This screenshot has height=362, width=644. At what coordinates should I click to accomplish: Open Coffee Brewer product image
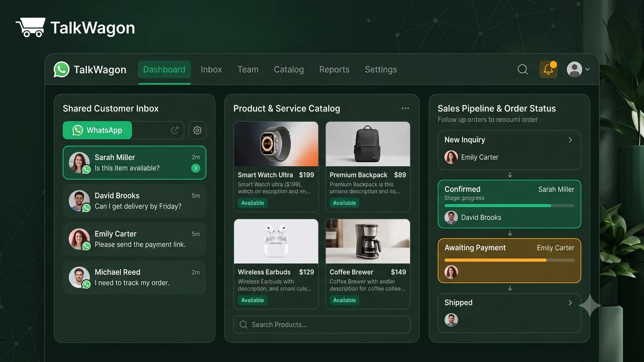pyautogui.click(x=368, y=241)
